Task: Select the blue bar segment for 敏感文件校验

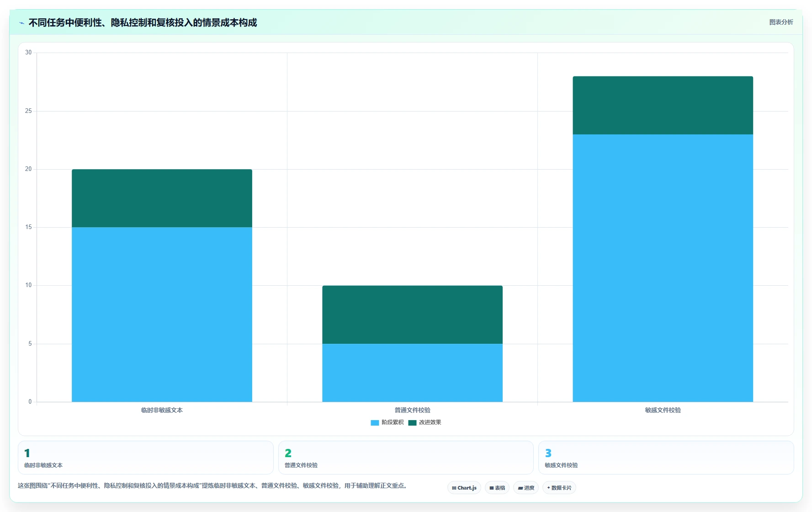Action: coord(663,268)
